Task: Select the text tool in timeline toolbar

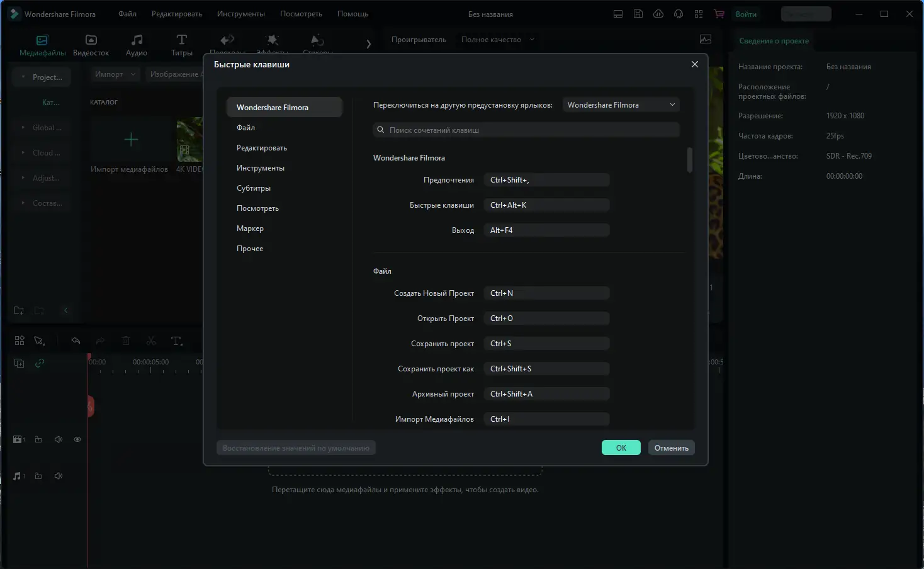Action: tap(177, 341)
